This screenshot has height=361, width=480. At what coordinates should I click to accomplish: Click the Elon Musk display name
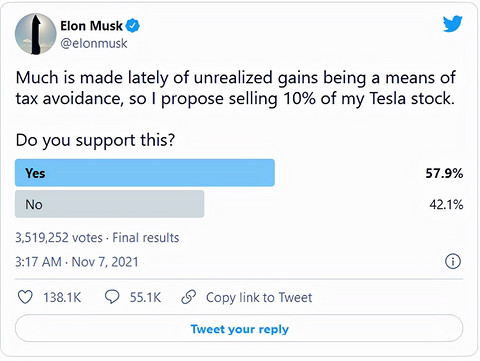[91, 26]
